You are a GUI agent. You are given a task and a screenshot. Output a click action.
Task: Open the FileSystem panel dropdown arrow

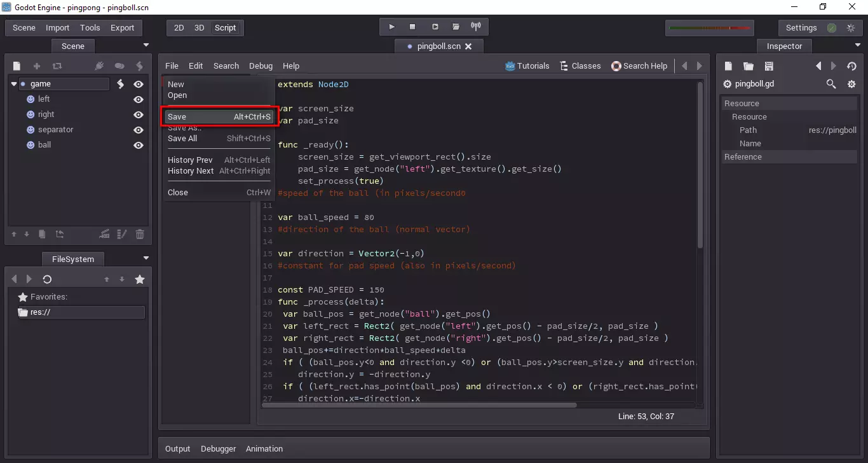tap(146, 258)
